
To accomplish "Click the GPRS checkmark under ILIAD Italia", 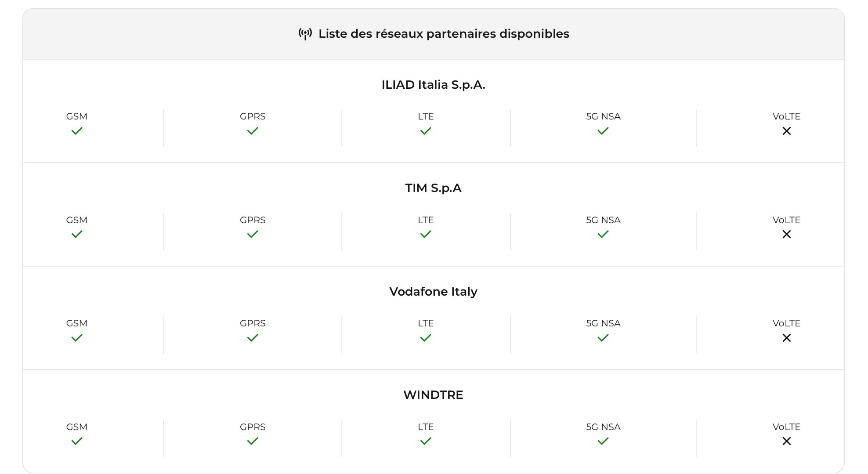I will tap(253, 131).
